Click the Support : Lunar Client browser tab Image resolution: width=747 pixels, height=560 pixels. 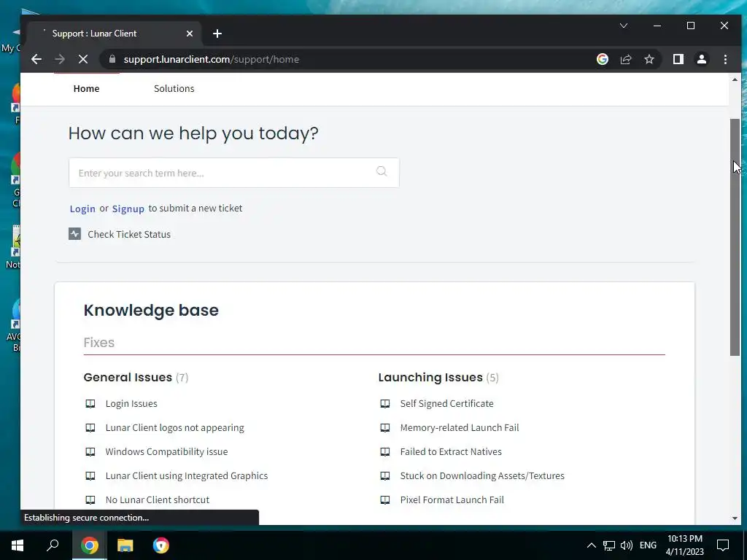click(115, 34)
